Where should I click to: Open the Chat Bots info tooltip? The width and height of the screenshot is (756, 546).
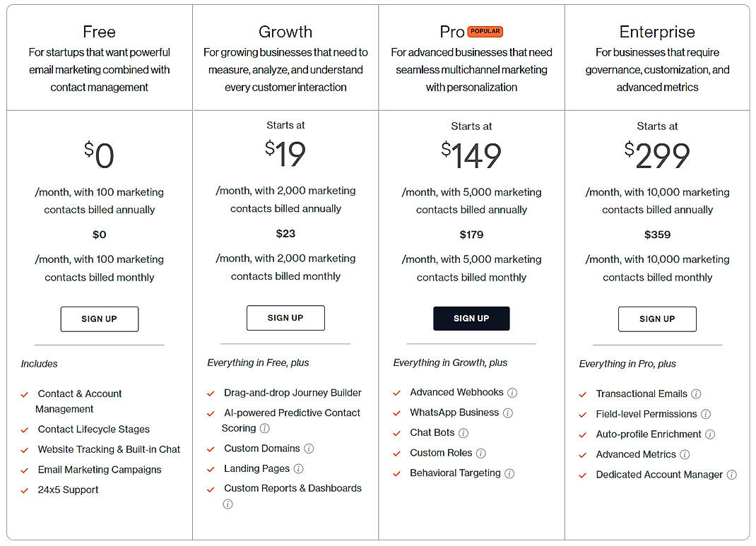coord(463,433)
